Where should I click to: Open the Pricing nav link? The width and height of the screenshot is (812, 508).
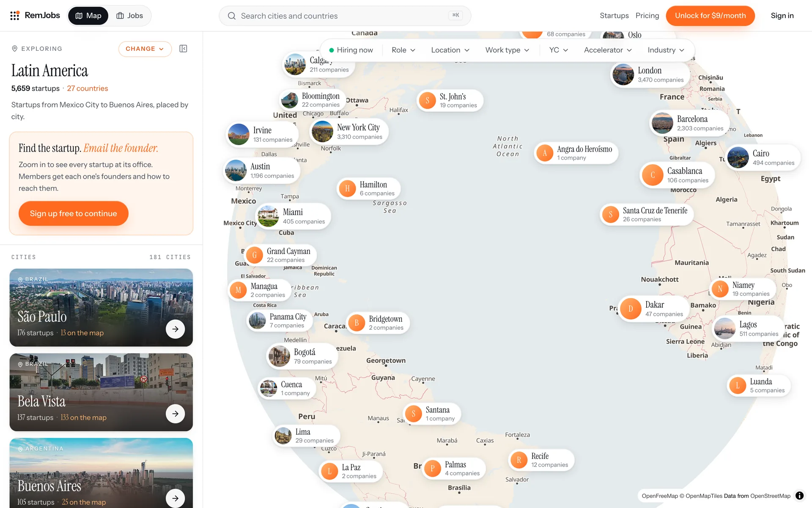(647, 16)
